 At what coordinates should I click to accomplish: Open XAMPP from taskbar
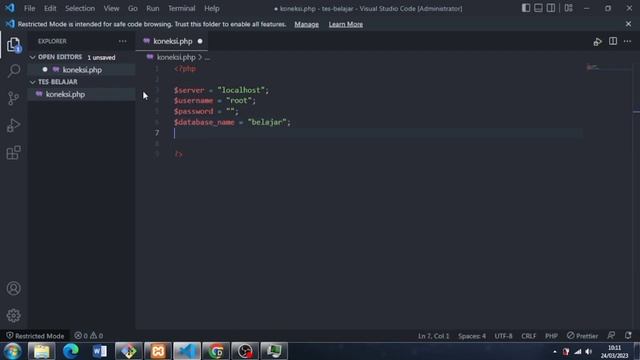click(158, 351)
